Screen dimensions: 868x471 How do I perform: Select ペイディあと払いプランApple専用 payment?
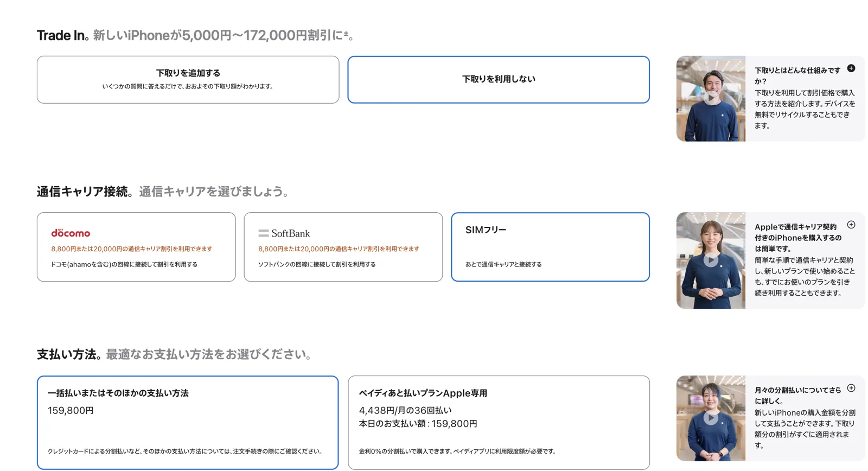499,422
